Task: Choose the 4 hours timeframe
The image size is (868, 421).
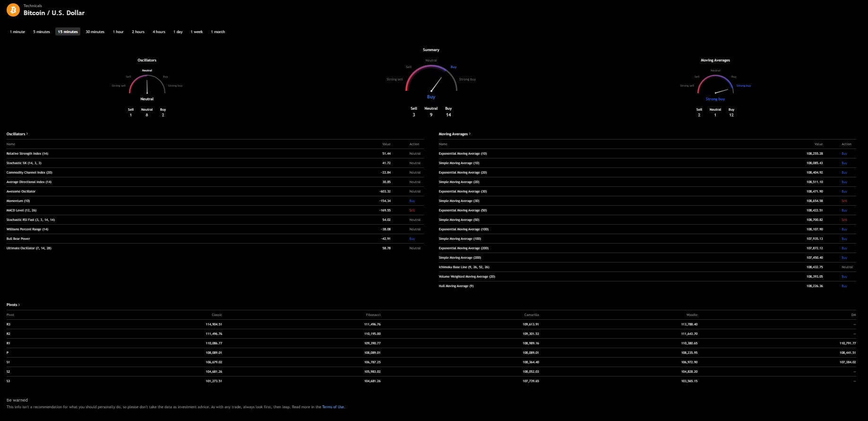Action: [x=159, y=32]
